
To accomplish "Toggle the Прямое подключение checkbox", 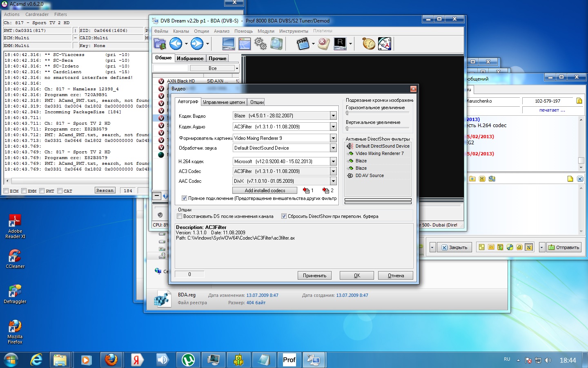I will point(184,198).
